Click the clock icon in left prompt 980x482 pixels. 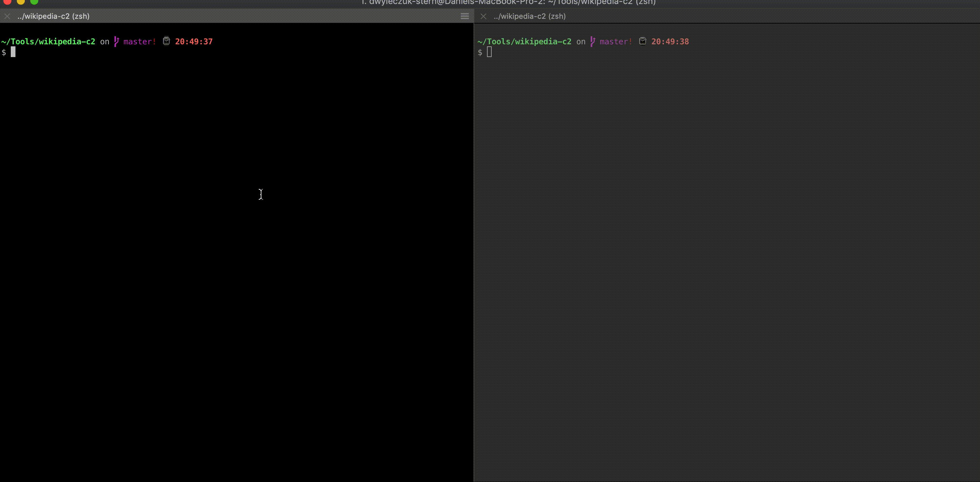coord(166,41)
